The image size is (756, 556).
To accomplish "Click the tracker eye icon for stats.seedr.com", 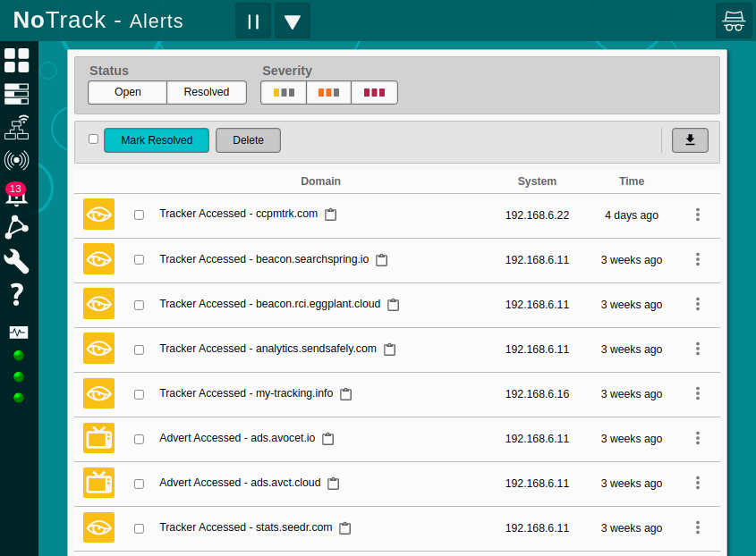I will click(x=98, y=527).
